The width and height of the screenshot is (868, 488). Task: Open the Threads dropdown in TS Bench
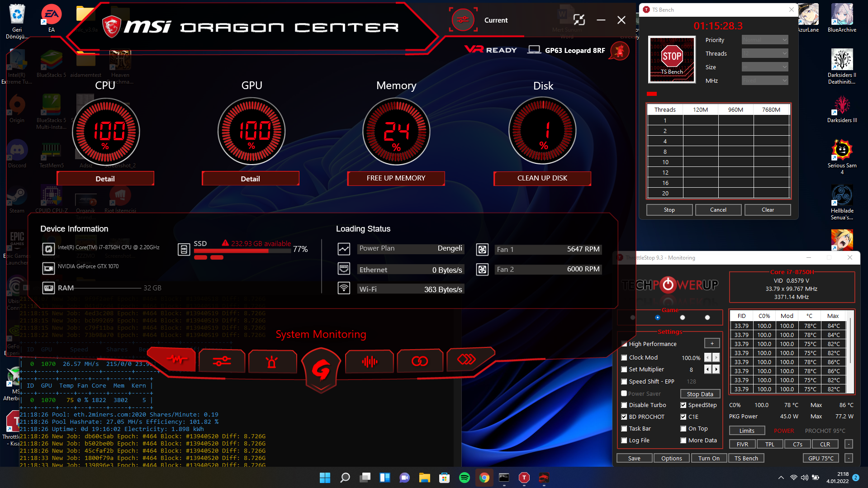pyautogui.click(x=765, y=53)
